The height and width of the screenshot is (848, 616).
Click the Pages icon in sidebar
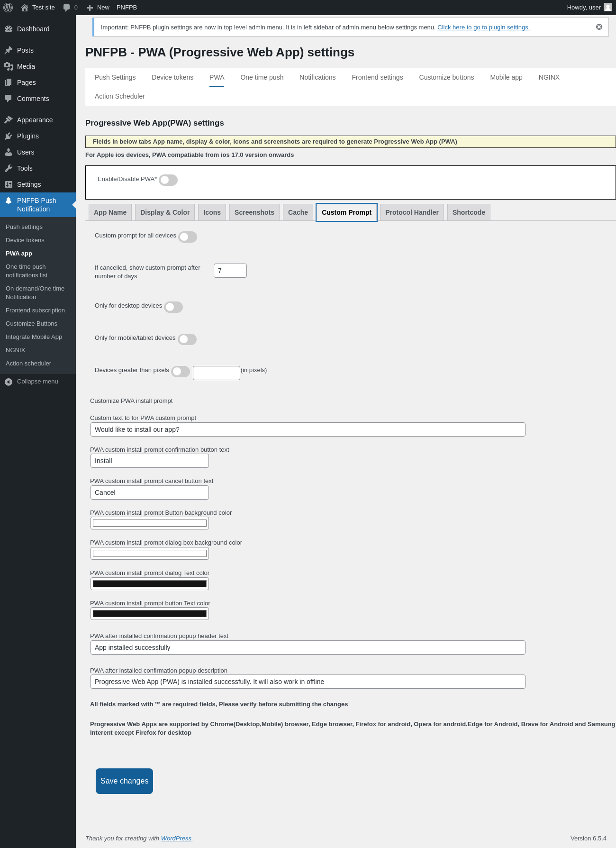tap(9, 82)
